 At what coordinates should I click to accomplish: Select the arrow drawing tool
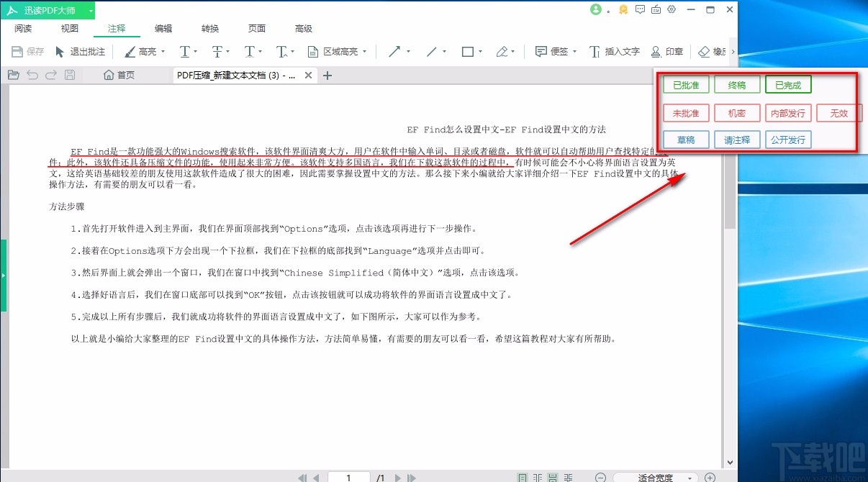[396, 52]
